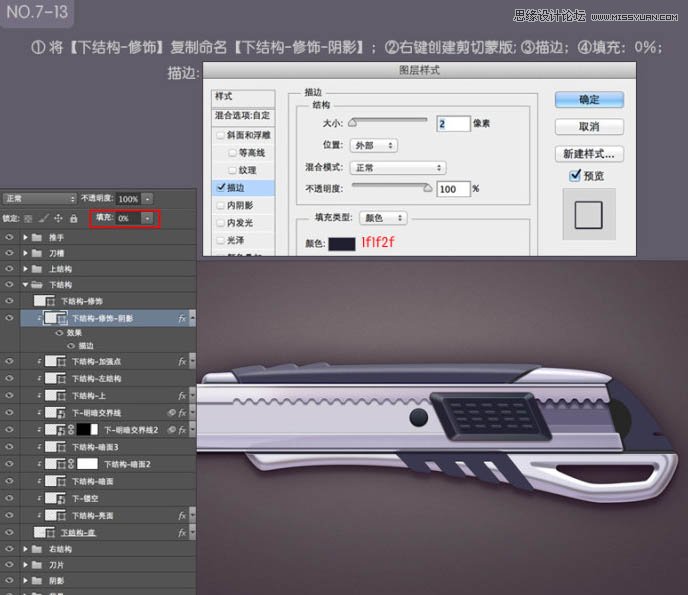Image resolution: width=688 pixels, height=595 pixels.
Task: Click the 新建样式... button
Action: (589, 154)
